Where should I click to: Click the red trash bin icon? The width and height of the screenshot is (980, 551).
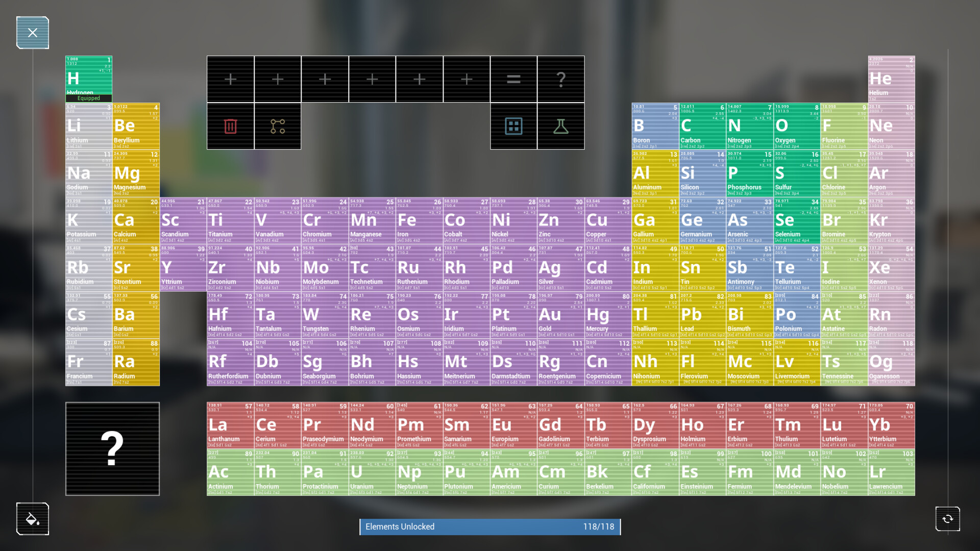click(x=230, y=126)
